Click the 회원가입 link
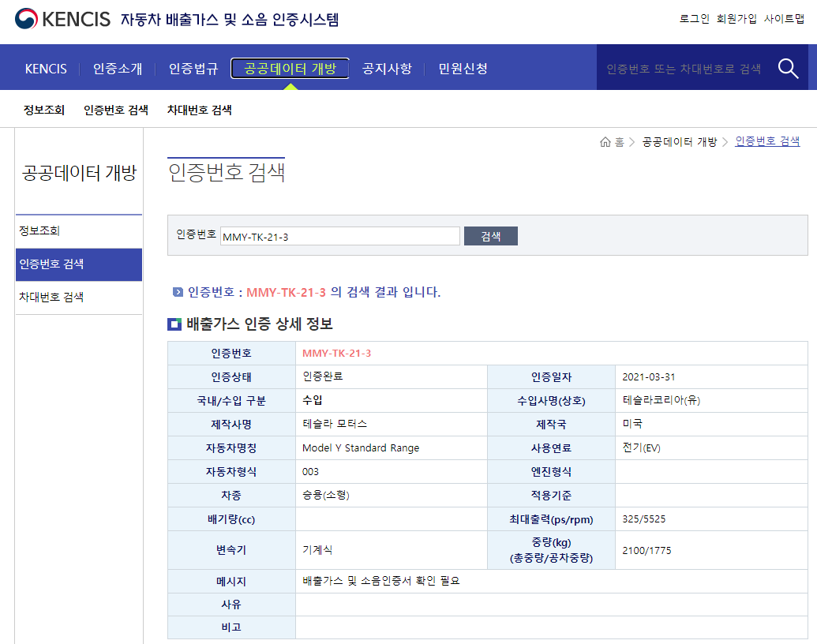This screenshot has width=817, height=644. 736,19
